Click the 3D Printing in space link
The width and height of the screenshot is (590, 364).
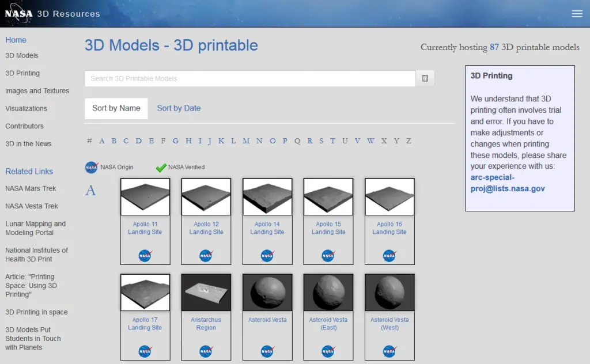pyautogui.click(x=37, y=312)
